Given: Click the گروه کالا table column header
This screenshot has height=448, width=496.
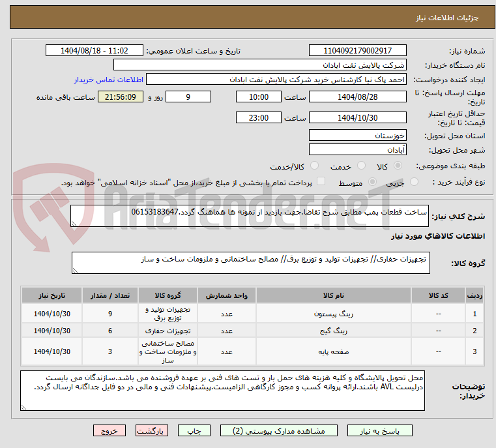Looking at the screenshot, I should pyautogui.click(x=168, y=295).
